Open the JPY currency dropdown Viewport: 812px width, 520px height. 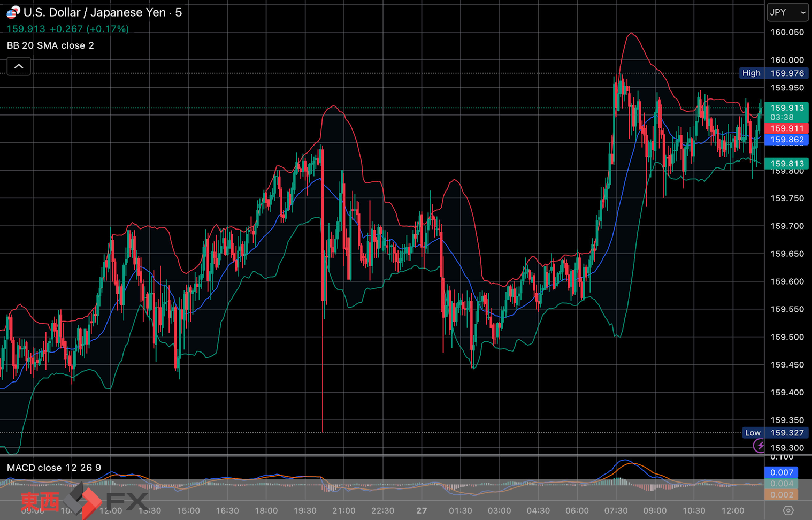click(x=787, y=12)
